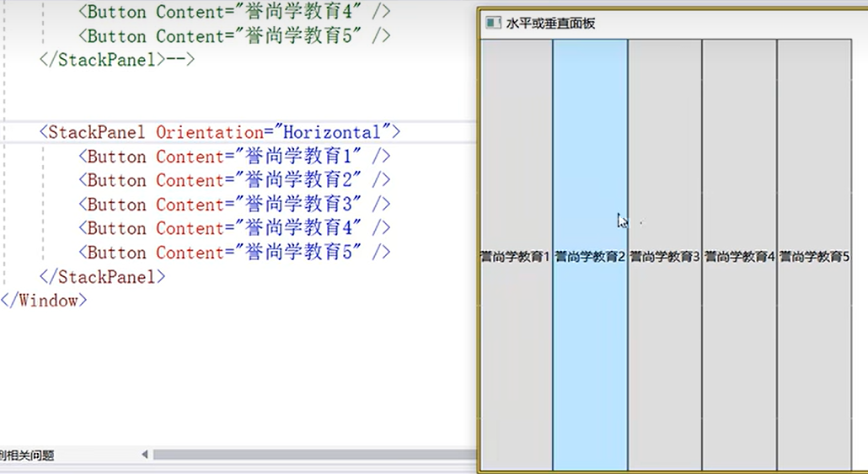Click the app icon in 水平或垂直面板 title bar
The height and width of the screenshot is (474, 868).
(x=493, y=23)
